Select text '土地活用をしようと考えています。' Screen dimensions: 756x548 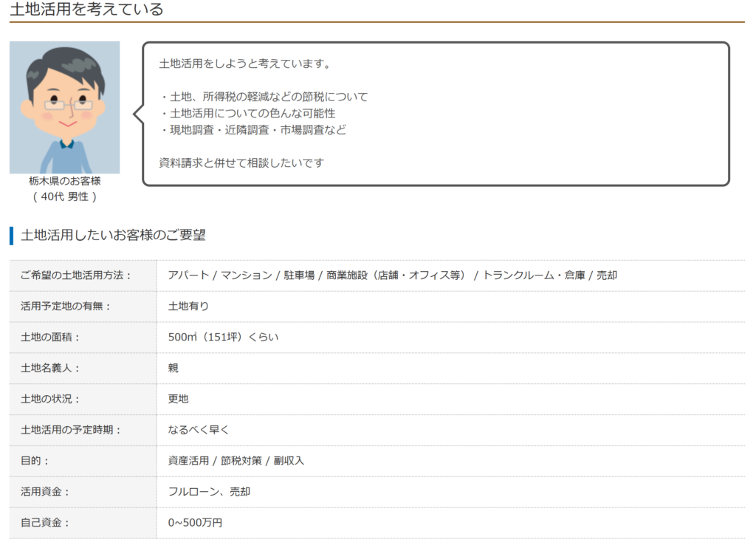coord(247,64)
